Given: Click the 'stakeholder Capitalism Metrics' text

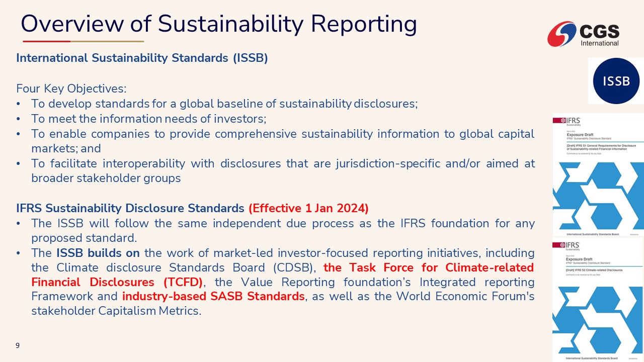Looking at the screenshot, I should (x=116, y=311).
